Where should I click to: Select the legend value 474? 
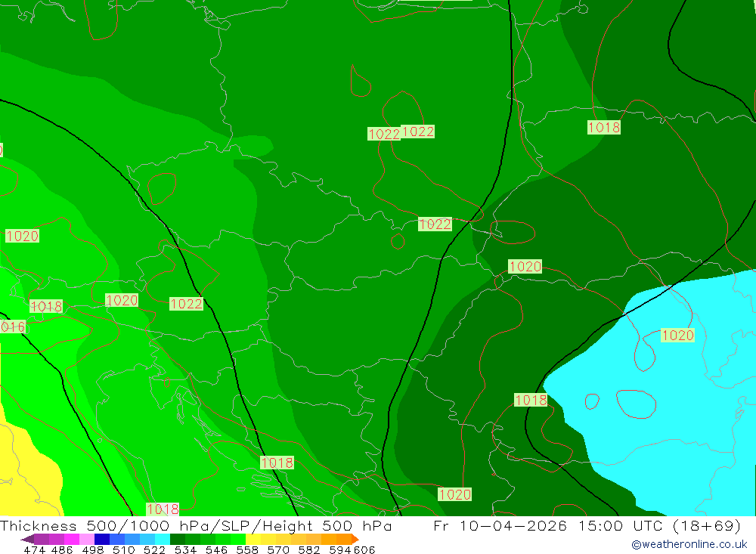pyautogui.click(x=34, y=549)
